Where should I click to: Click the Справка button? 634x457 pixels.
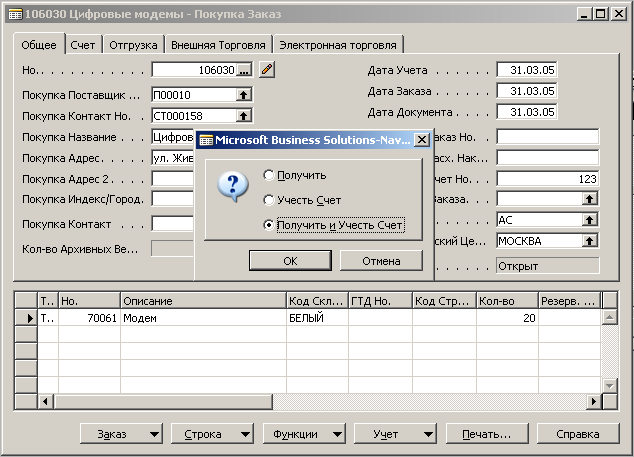578,434
